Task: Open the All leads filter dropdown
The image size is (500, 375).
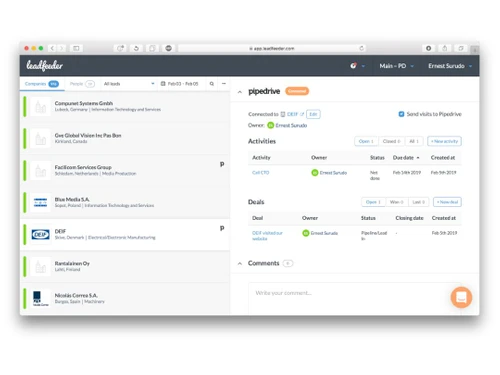Action: 129,84
